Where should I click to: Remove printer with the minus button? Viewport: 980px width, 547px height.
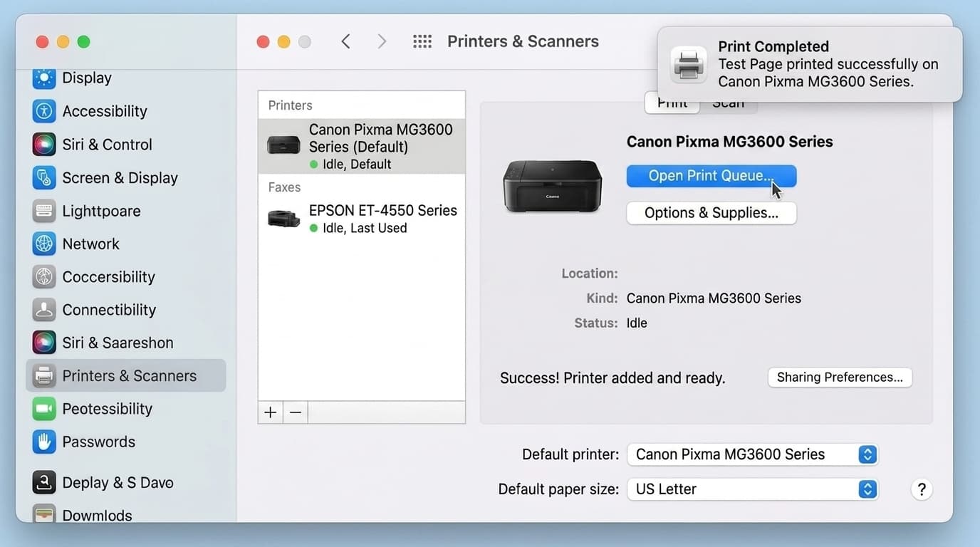click(296, 412)
